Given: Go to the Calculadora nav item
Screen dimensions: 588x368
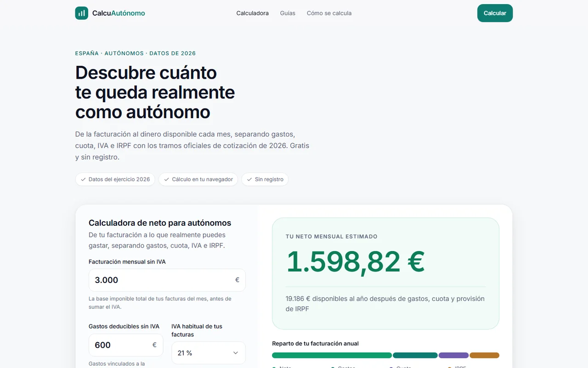Looking at the screenshot, I should coord(253,13).
